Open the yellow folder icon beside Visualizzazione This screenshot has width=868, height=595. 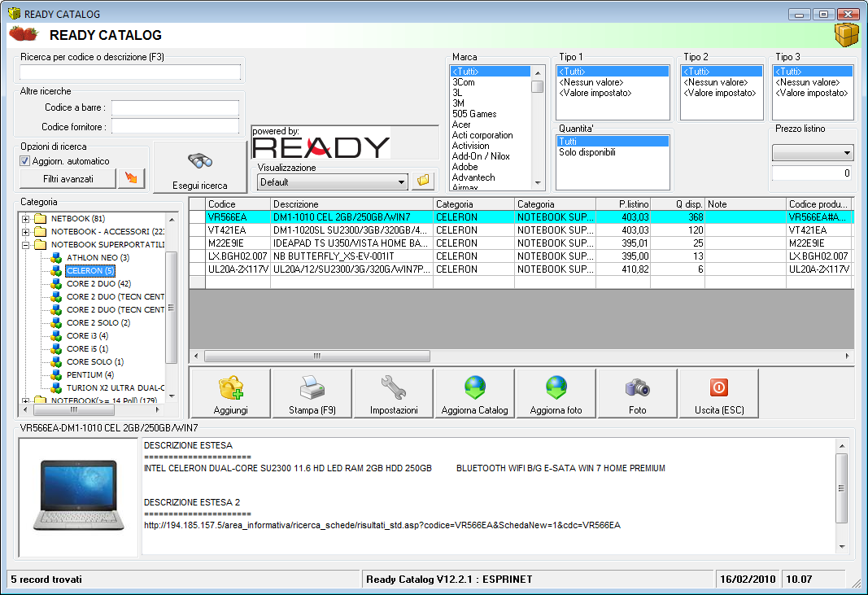point(423,181)
